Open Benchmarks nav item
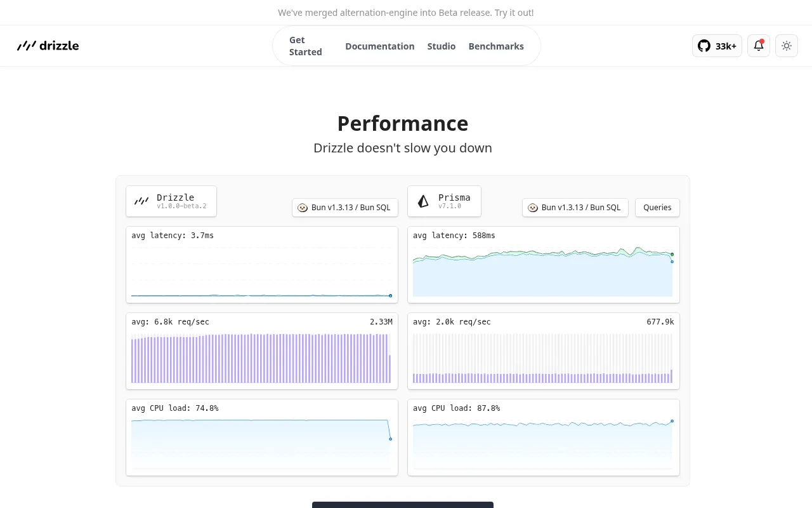The height and width of the screenshot is (508, 812). coord(496,46)
